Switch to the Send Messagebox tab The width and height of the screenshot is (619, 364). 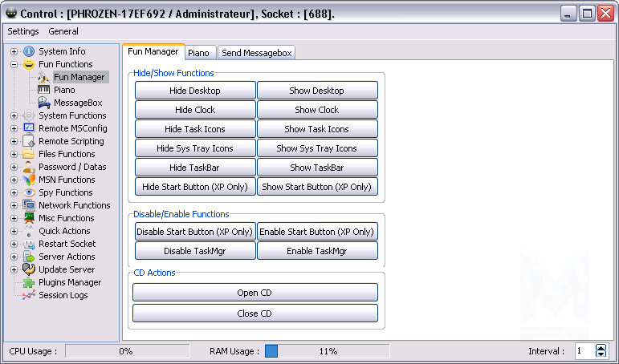point(257,53)
